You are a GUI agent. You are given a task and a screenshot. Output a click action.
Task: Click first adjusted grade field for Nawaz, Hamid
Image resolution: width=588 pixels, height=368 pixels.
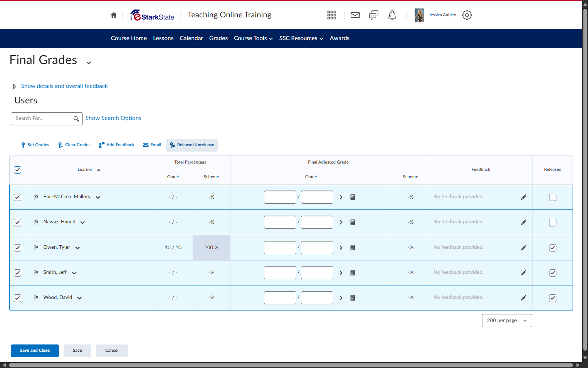pos(280,222)
